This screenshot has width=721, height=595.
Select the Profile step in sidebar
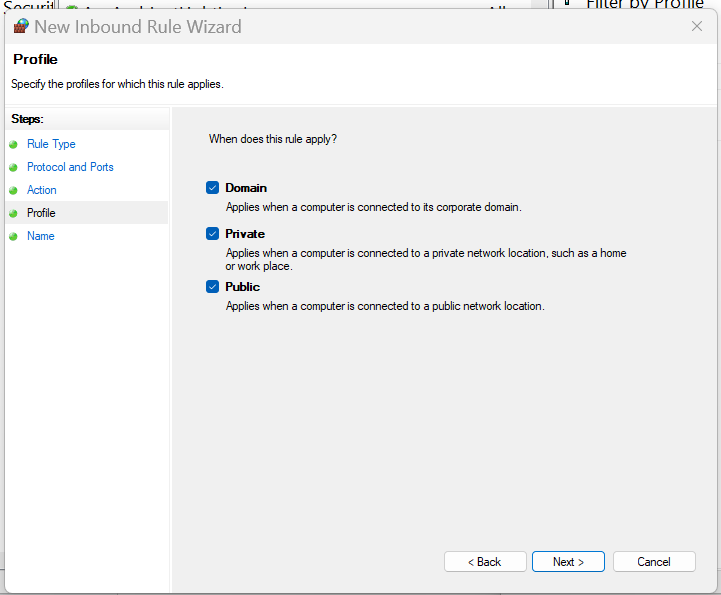pyautogui.click(x=41, y=213)
